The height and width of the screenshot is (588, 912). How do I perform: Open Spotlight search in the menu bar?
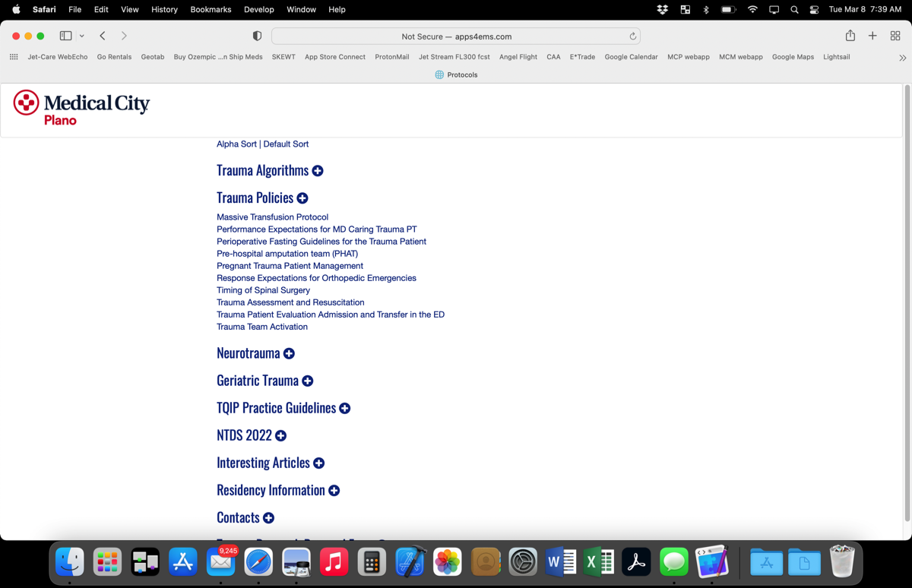[x=794, y=10]
